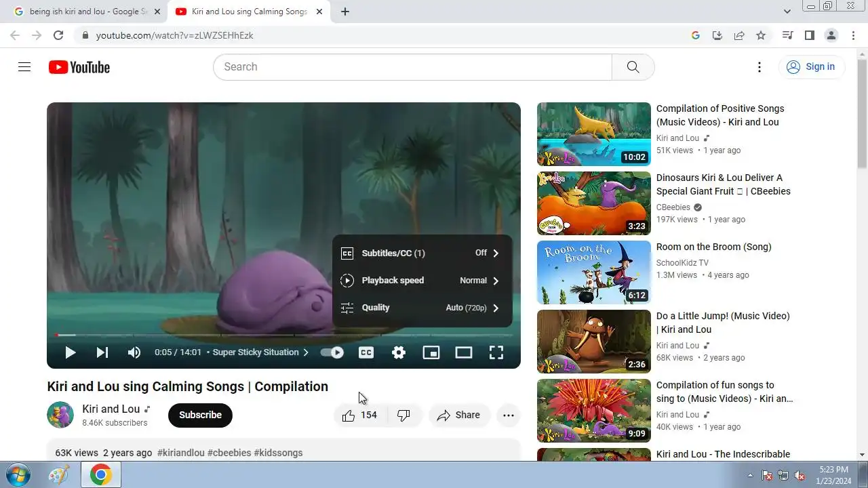Enter full screen mode
This screenshot has height=488, width=868.
click(x=496, y=352)
